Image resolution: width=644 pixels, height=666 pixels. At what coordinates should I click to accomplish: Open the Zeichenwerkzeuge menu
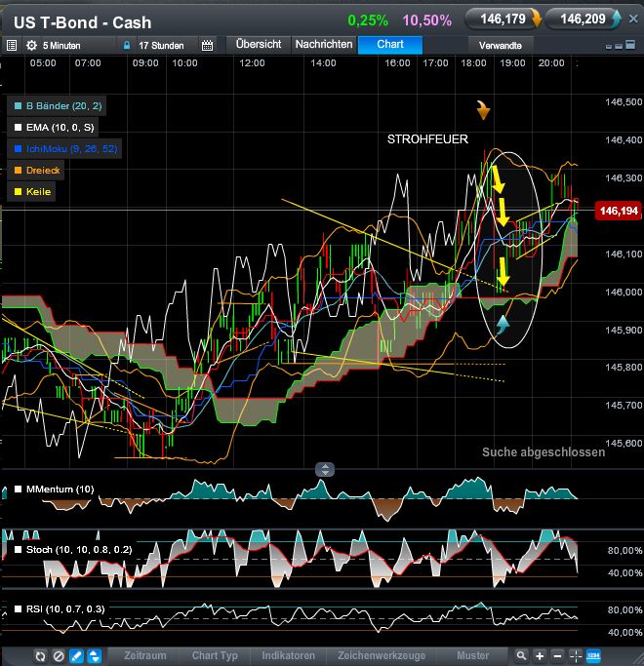pyautogui.click(x=382, y=656)
